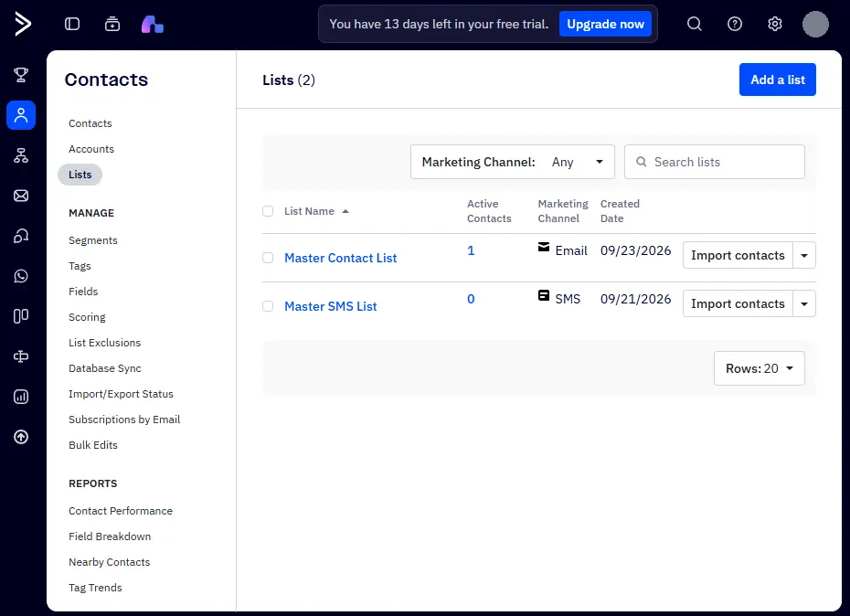Click active contacts count 0

point(471,299)
